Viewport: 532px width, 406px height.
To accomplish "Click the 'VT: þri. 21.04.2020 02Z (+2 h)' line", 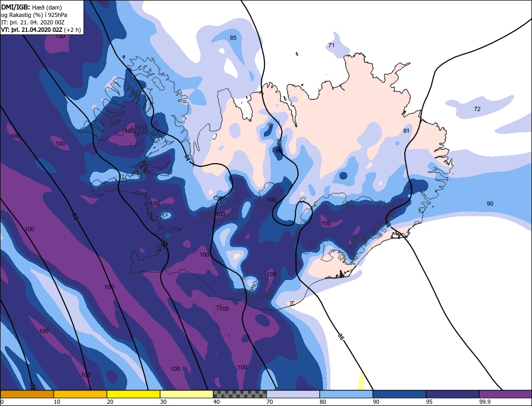I will pos(41,30).
